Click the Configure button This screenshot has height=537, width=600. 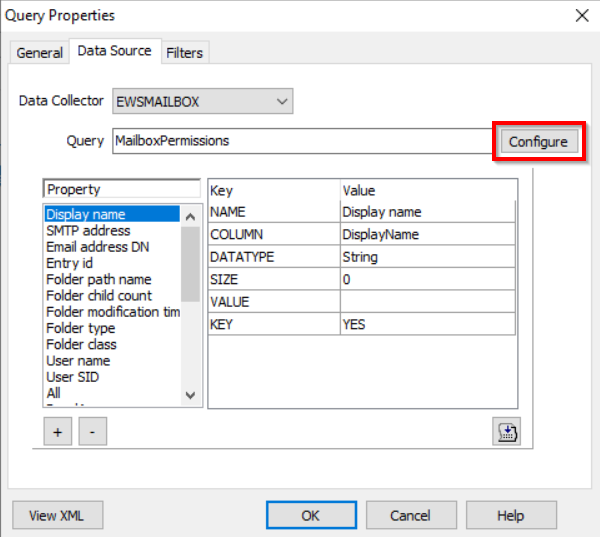[x=538, y=142]
